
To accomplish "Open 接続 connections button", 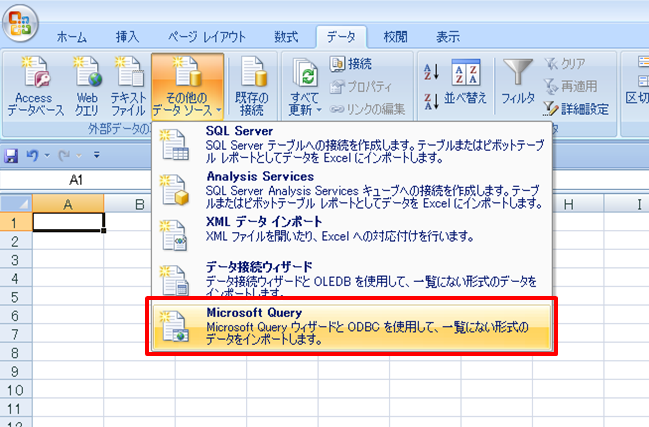I will (351, 64).
